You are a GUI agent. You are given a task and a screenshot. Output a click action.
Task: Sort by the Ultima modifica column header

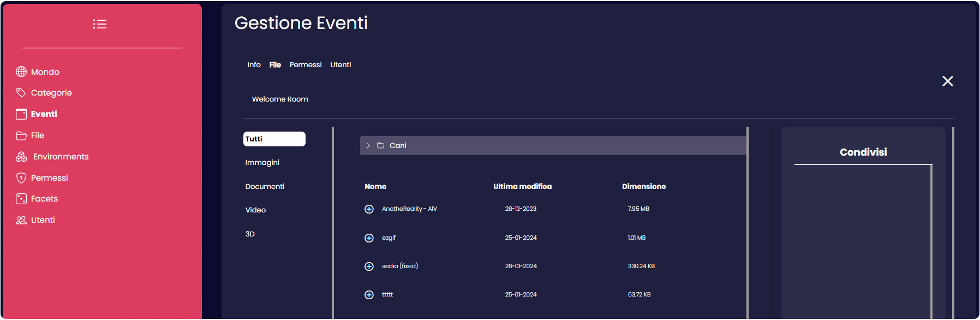click(523, 186)
